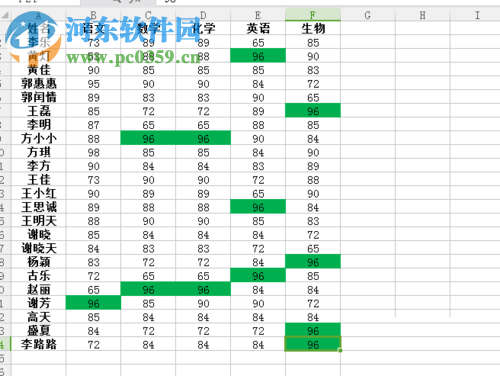
Task: Select the name cell 黄佳
Action: click(39, 70)
